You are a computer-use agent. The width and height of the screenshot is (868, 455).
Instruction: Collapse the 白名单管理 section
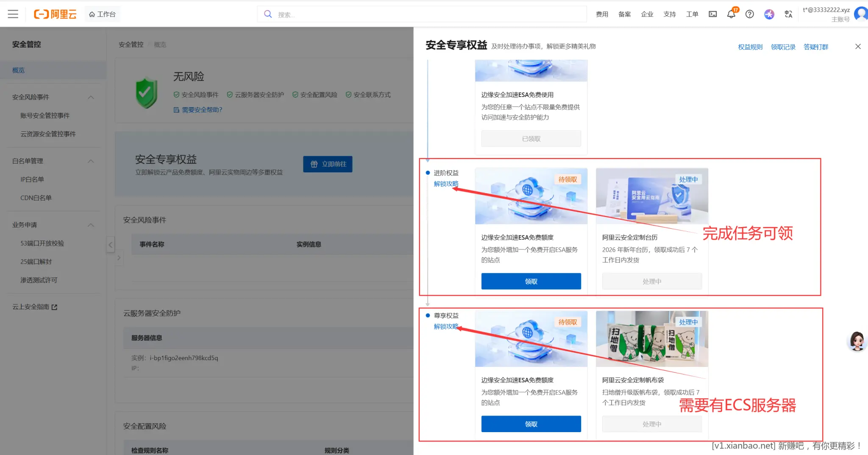click(91, 161)
